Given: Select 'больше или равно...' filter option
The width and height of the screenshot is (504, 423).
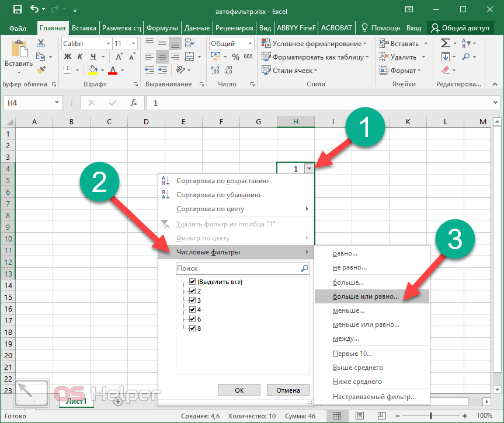Looking at the screenshot, I should coord(366,296).
